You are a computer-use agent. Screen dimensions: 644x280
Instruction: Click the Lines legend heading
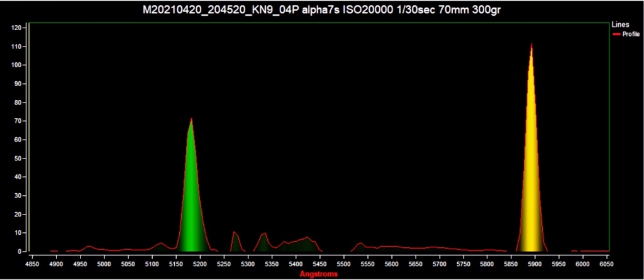pyautogui.click(x=620, y=25)
